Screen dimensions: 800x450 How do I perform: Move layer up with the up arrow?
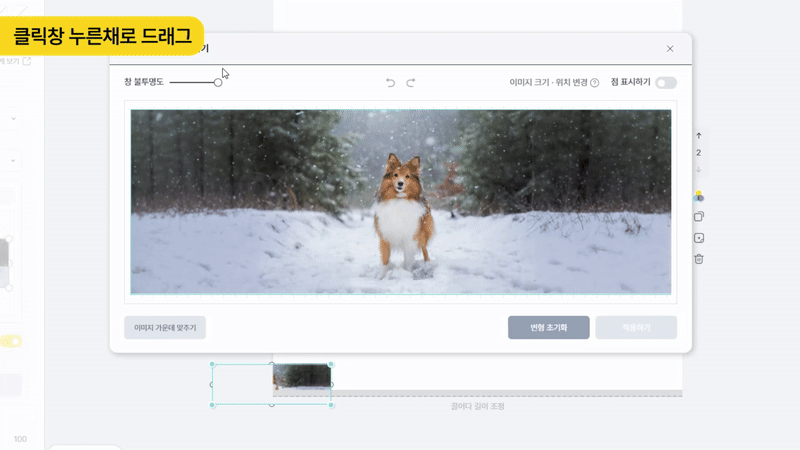[698, 135]
